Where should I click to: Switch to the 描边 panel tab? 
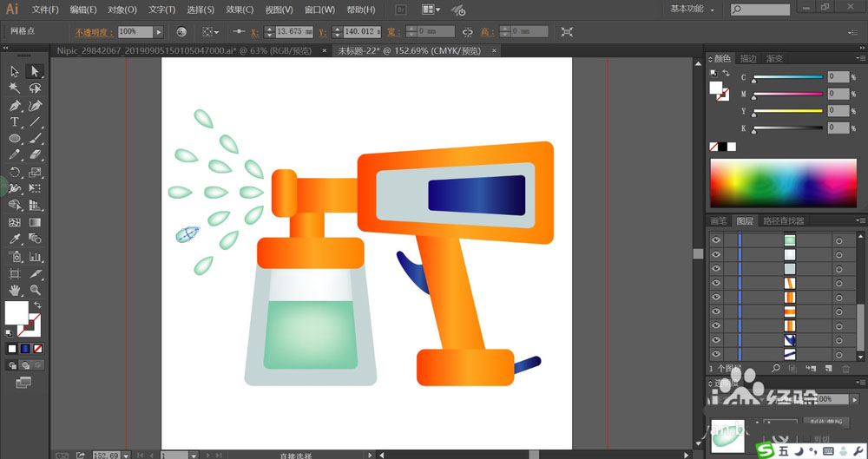(748, 59)
